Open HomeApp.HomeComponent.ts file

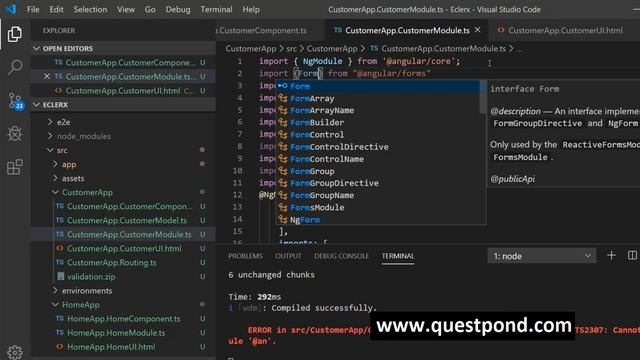click(x=124, y=318)
